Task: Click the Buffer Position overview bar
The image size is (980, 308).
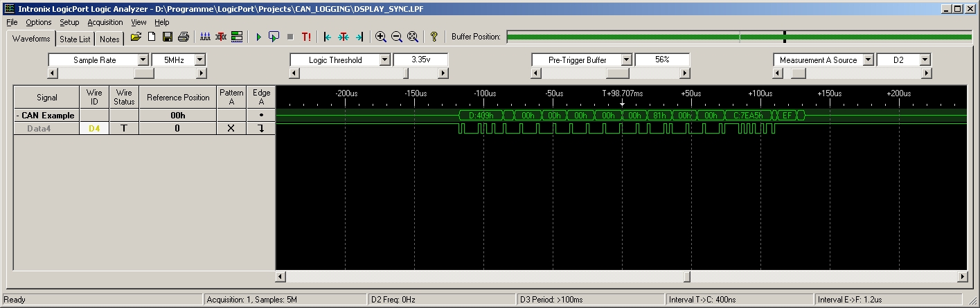Action: [740, 37]
